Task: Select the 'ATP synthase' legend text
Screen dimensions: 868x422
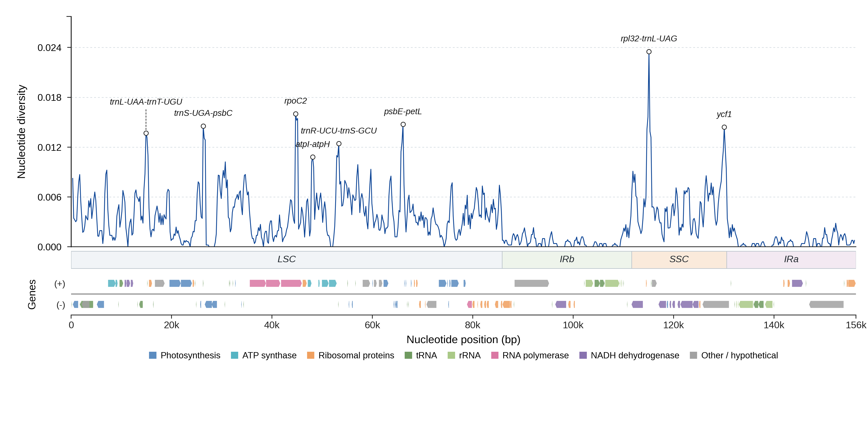Action: [x=269, y=355]
